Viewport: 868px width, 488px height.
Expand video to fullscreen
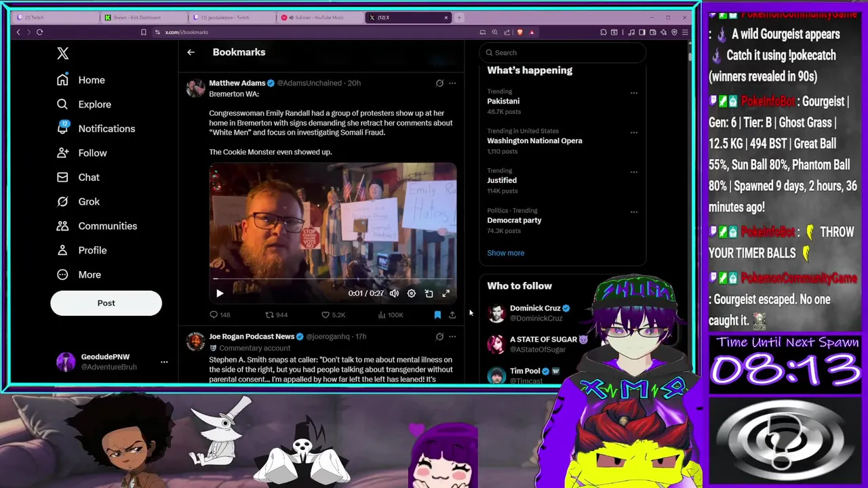tap(446, 293)
